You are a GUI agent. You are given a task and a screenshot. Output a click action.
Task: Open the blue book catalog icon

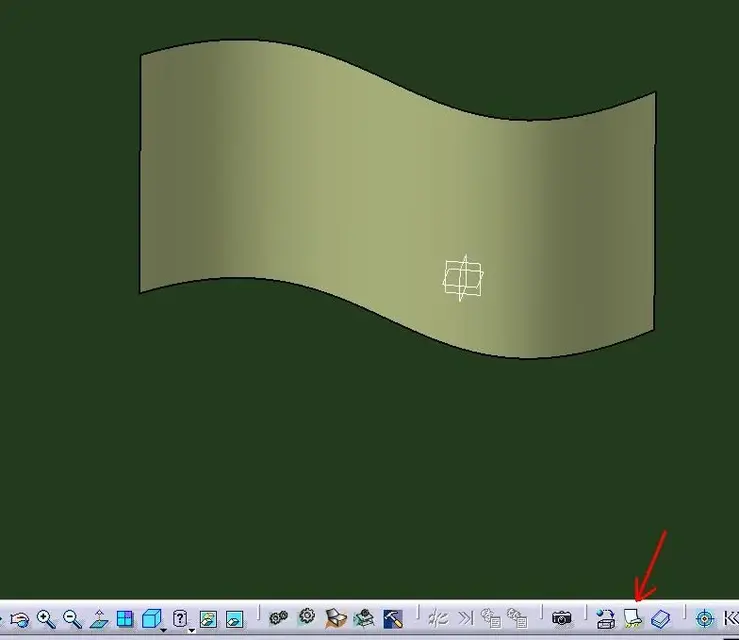coord(659,619)
